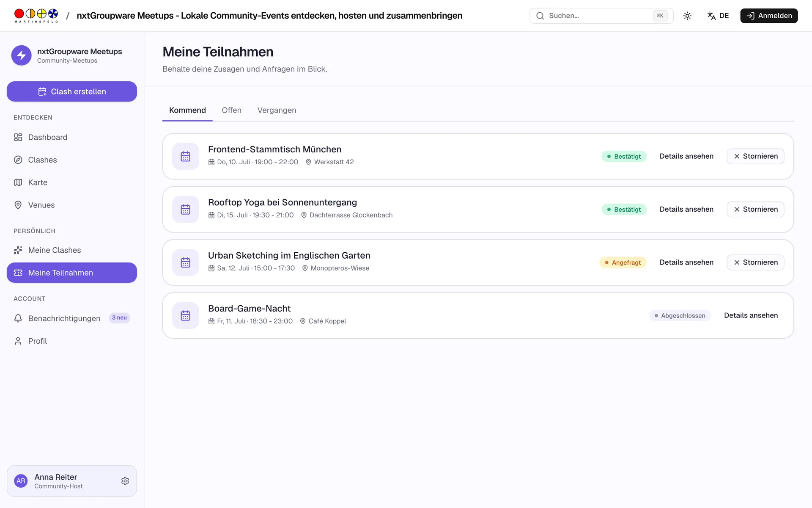This screenshot has width=812, height=508.
Task: Open the Karte map view
Action: click(72, 182)
